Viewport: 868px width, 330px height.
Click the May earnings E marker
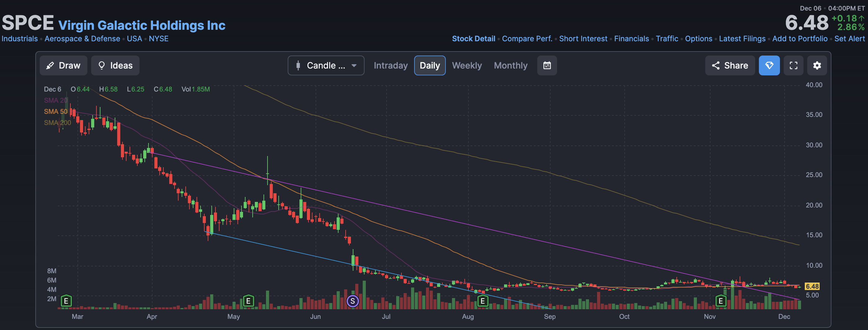[x=248, y=301]
